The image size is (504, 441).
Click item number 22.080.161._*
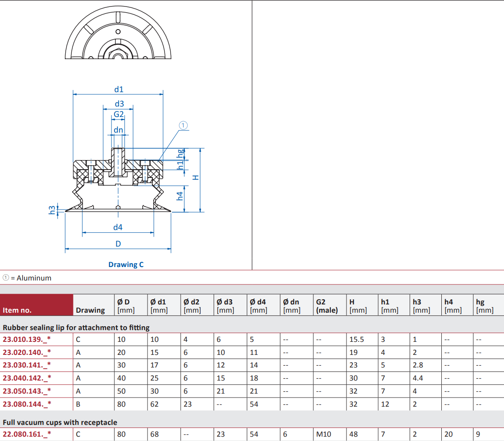[27, 434]
